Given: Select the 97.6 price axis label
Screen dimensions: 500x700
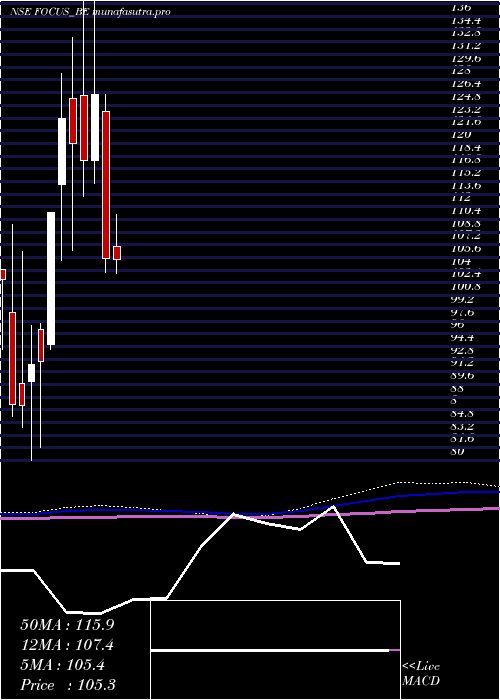Looking at the screenshot, I should 464,311.
